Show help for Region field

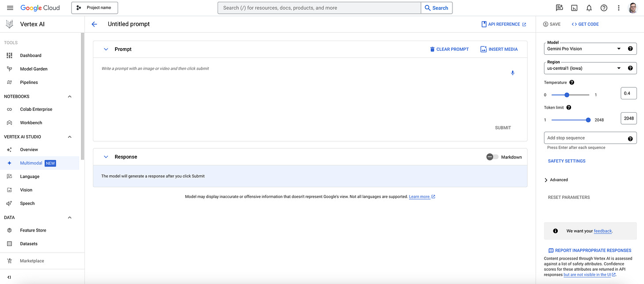click(x=630, y=68)
